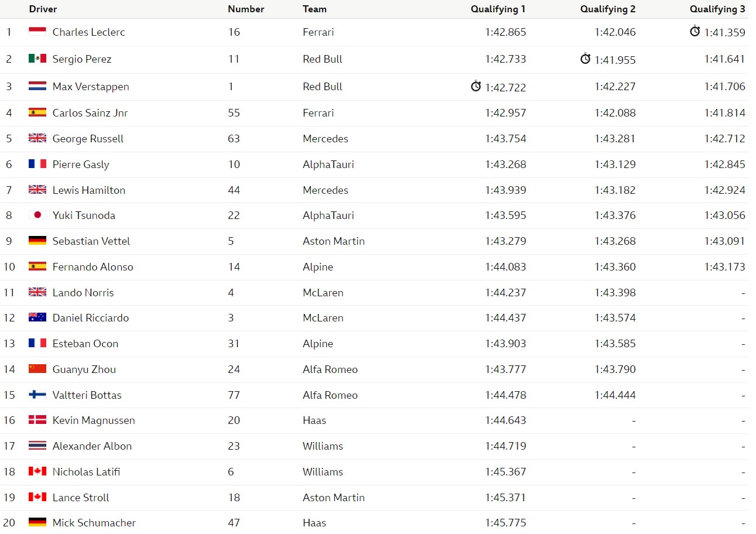Click Fernando Alonso's Qualifying 3 time 1:43.173
756x534 pixels.
(725, 266)
